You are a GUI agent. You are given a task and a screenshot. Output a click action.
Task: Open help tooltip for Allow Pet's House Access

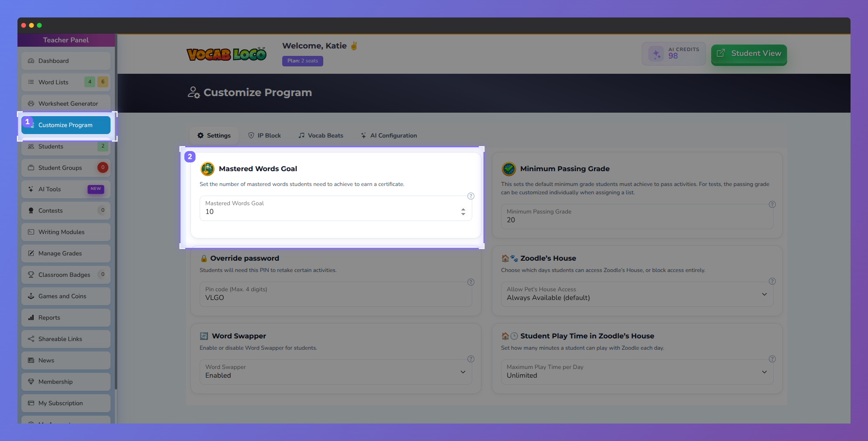[772, 281]
